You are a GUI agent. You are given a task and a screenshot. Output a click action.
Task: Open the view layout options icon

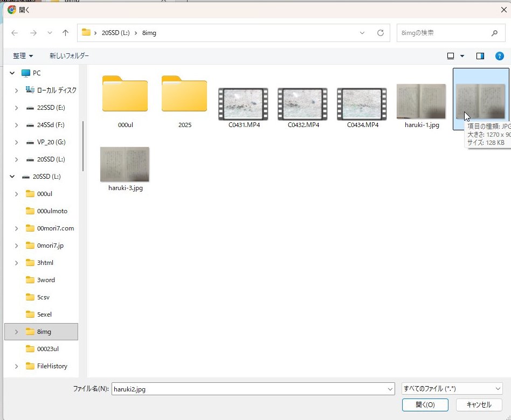tap(451, 56)
